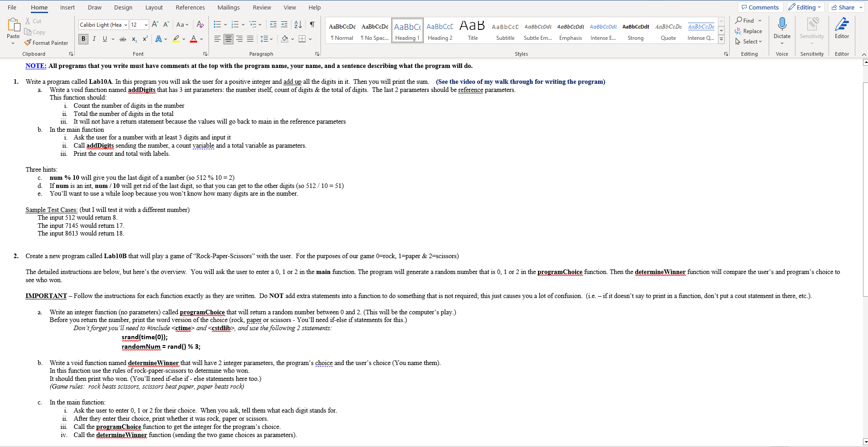868x447 pixels.
Task: Open the font name dropdown
Action: (126, 24)
